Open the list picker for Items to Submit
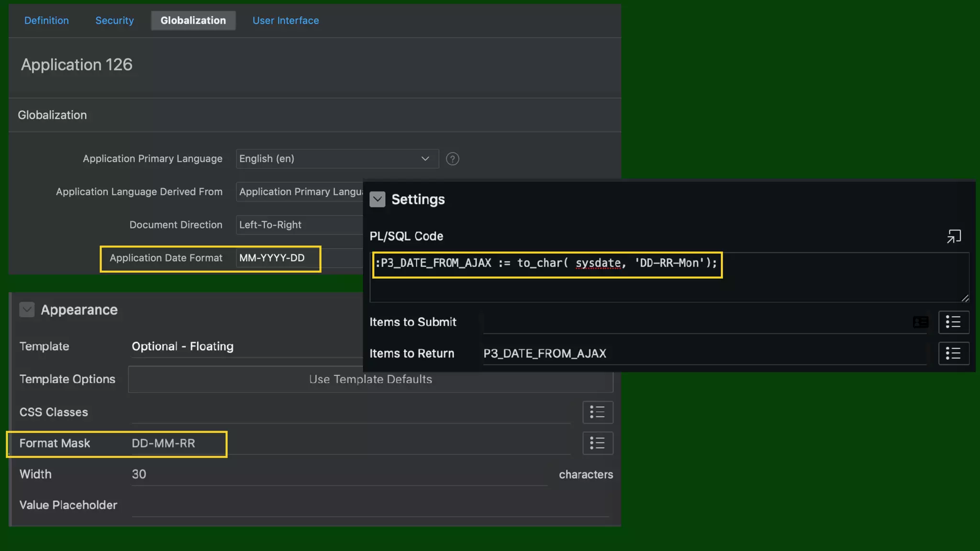The height and width of the screenshot is (551, 980). (953, 322)
